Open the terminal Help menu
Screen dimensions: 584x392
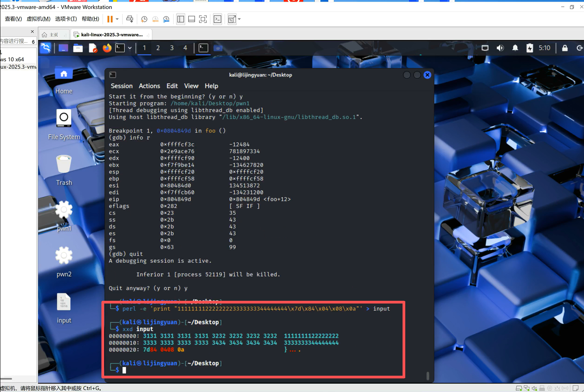click(x=211, y=86)
